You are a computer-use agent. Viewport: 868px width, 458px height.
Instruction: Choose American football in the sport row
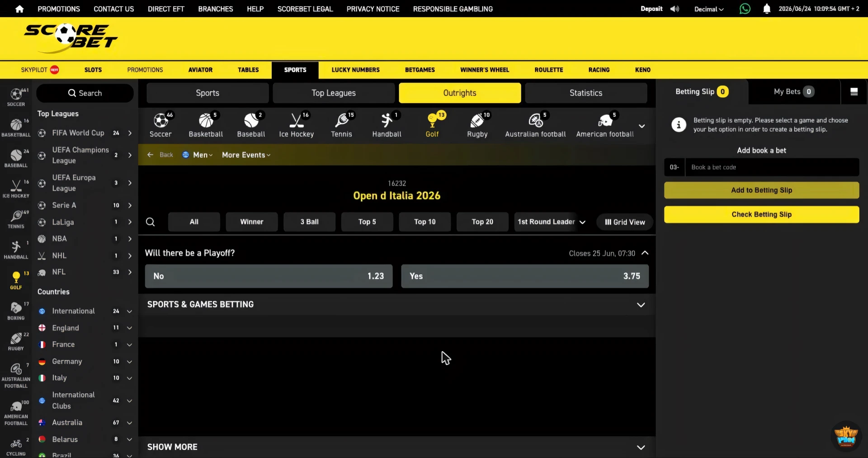(x=605, y=125)
